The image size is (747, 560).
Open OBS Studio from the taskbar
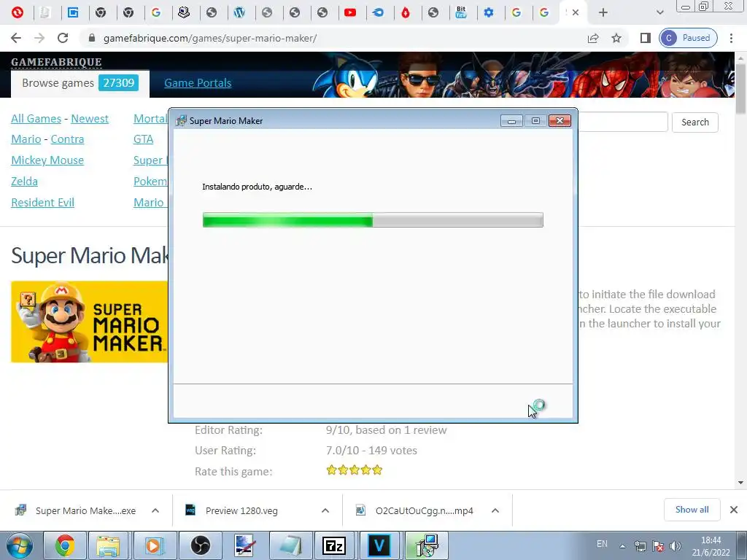tap(201, 545)
